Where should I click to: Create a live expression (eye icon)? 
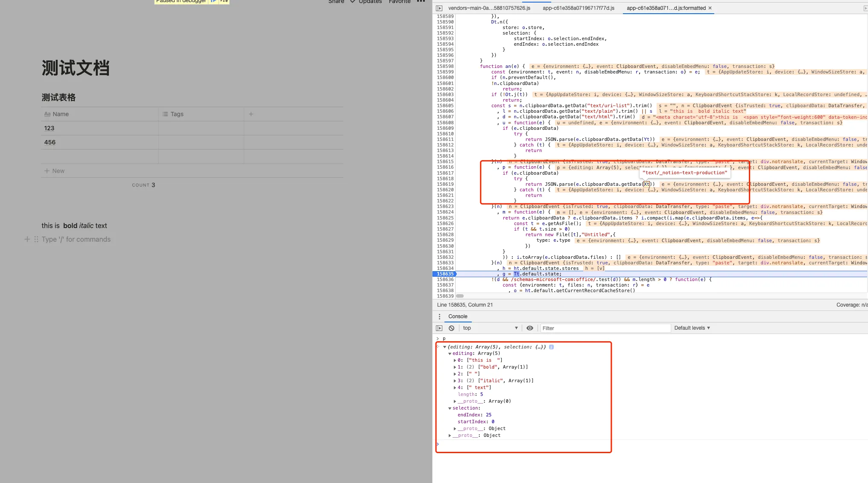point(530,328)
